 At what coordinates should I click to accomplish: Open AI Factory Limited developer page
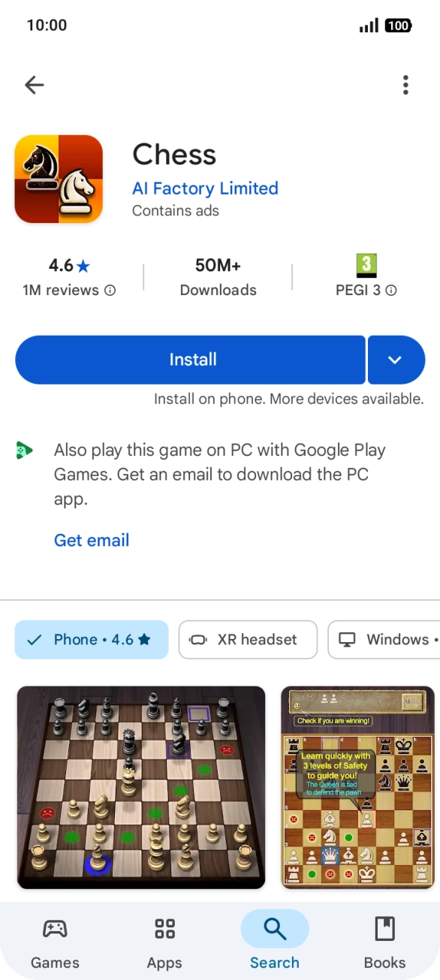pyautogui.click(x=205, y=188)
